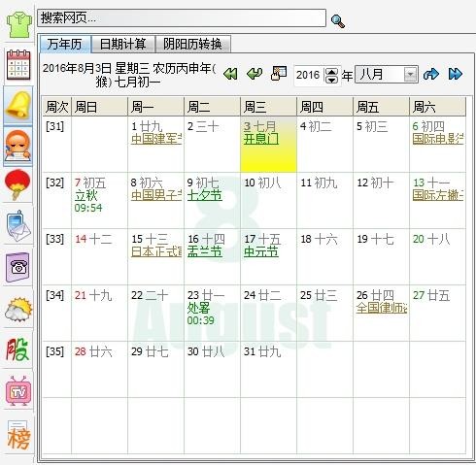Go to previous year with double-left arrow
This screenshot has height=465, width=476.
click(230, 74)
